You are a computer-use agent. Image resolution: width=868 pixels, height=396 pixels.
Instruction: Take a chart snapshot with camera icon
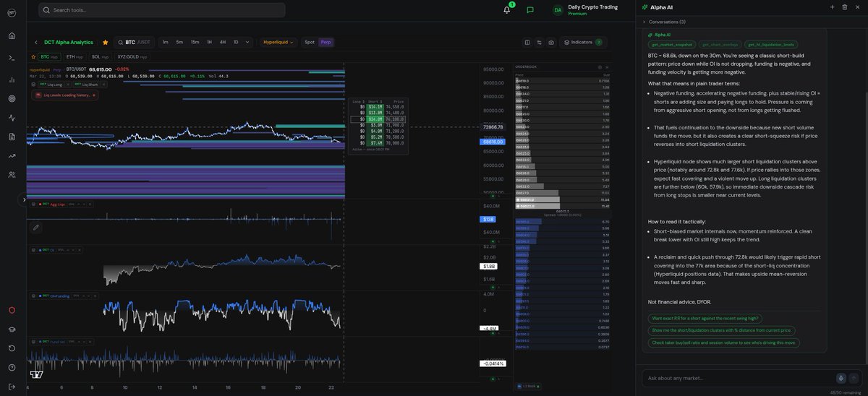pos(551,42)
